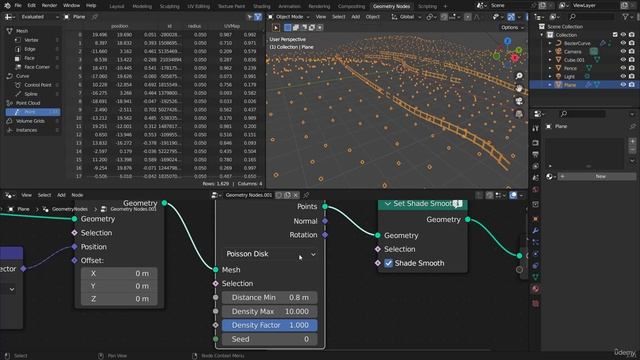The width and height of the screenshot is (640, 360).
Task: Hide Camera with its eye icon
Action: (x=623, y=51)
